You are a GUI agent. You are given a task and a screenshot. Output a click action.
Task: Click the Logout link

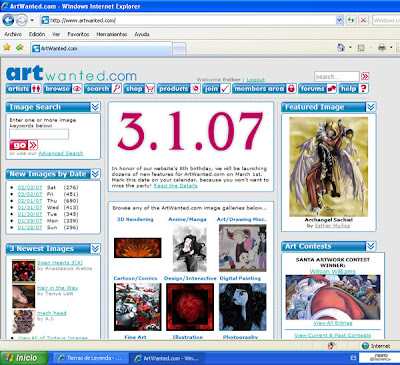coord(256,80)
